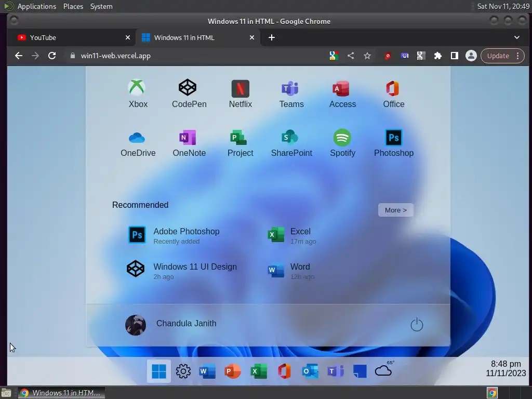Screen dimensions: 532x399
Task: Select Chrome window in bottom panel
Action: tap(61, 393)
